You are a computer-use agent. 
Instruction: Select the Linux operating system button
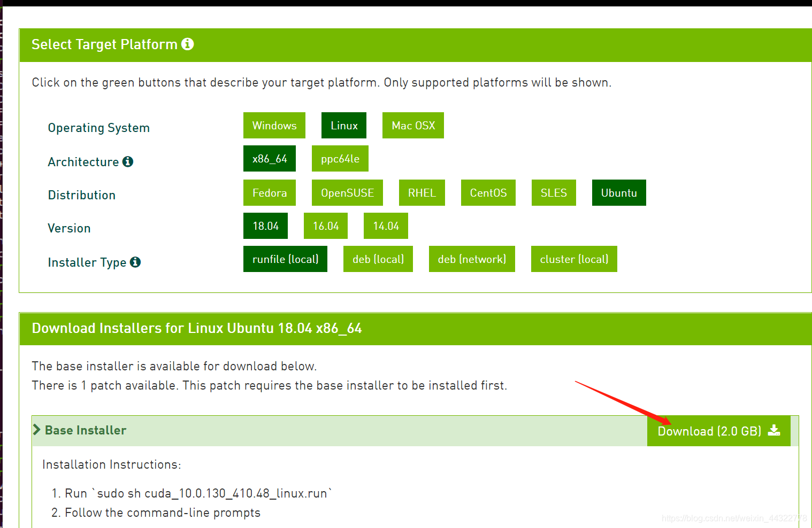[x=344, y=126]
